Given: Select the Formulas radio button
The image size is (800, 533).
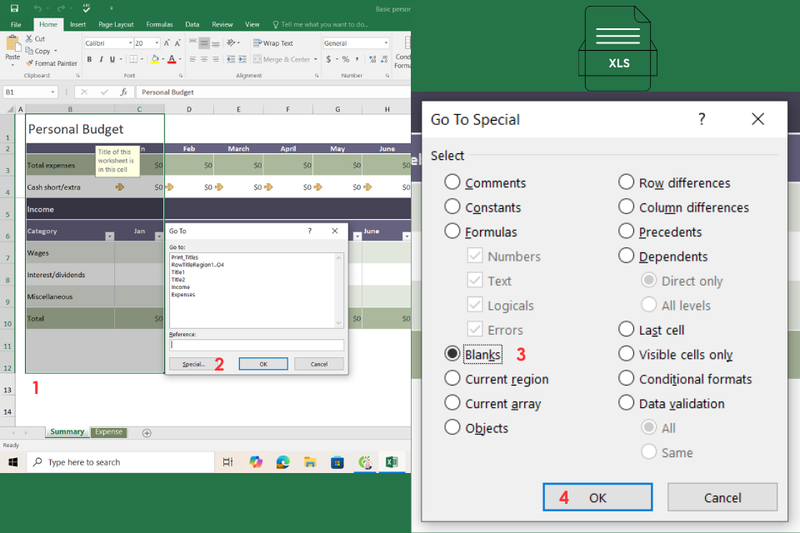Looking at the screenshot, I should (452, 231).
